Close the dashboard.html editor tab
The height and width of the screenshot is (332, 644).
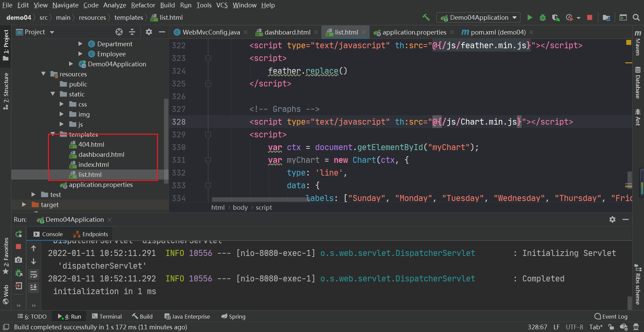(316, 32)
